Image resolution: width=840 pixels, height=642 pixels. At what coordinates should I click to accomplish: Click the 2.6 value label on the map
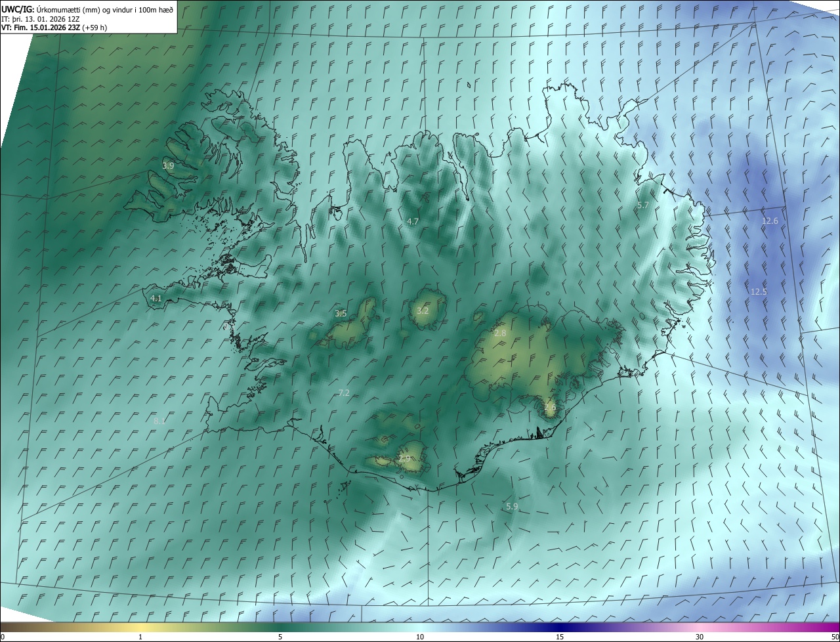coord(550,407)
